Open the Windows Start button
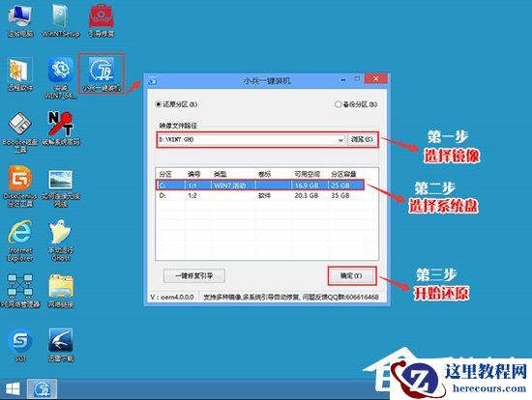Screen dimensions: 532x400 click(x=13, y=389)
